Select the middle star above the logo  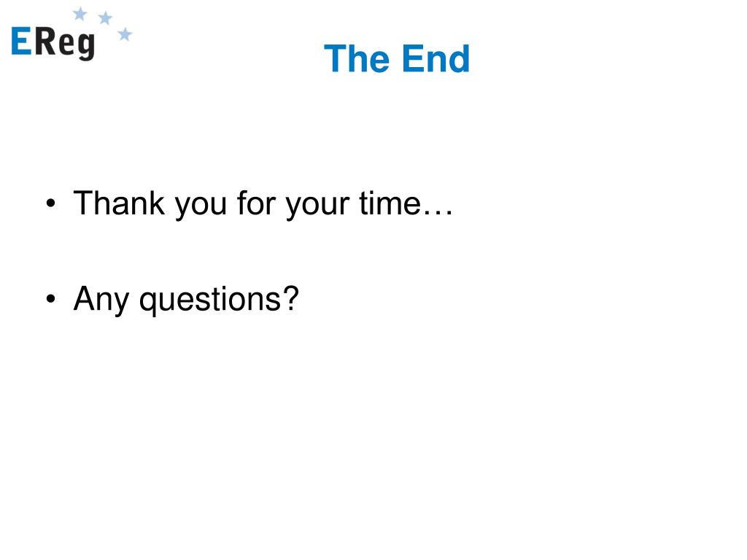click(x=105, y=18)
